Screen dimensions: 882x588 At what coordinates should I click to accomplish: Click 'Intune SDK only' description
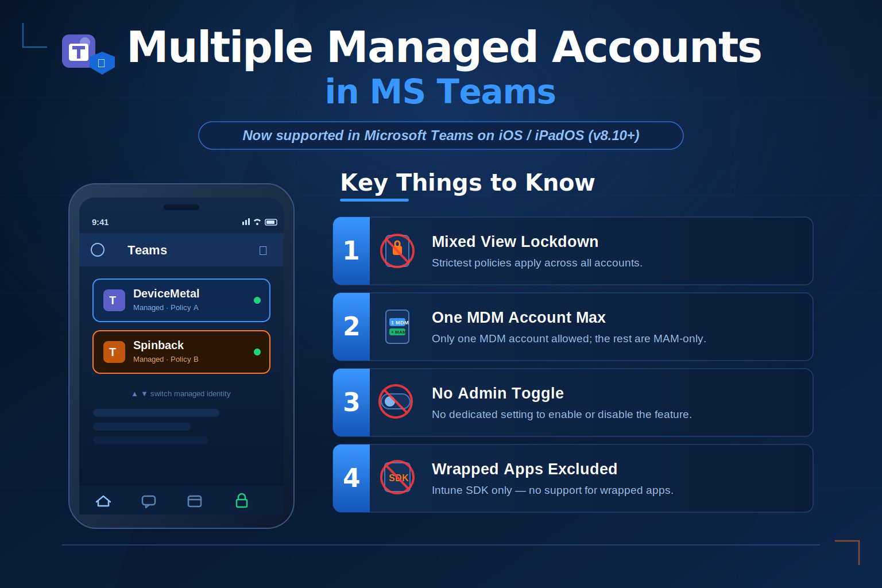point(552,490)
